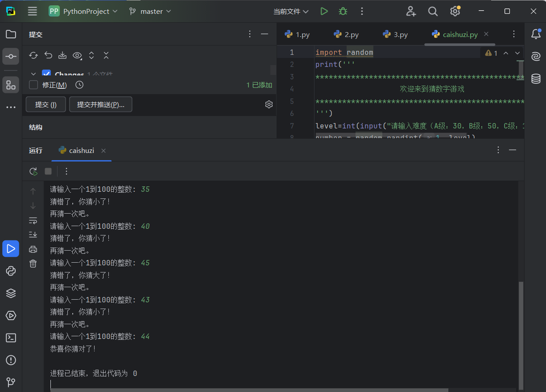
Task: Click the stop process square button
Action: 48,171
